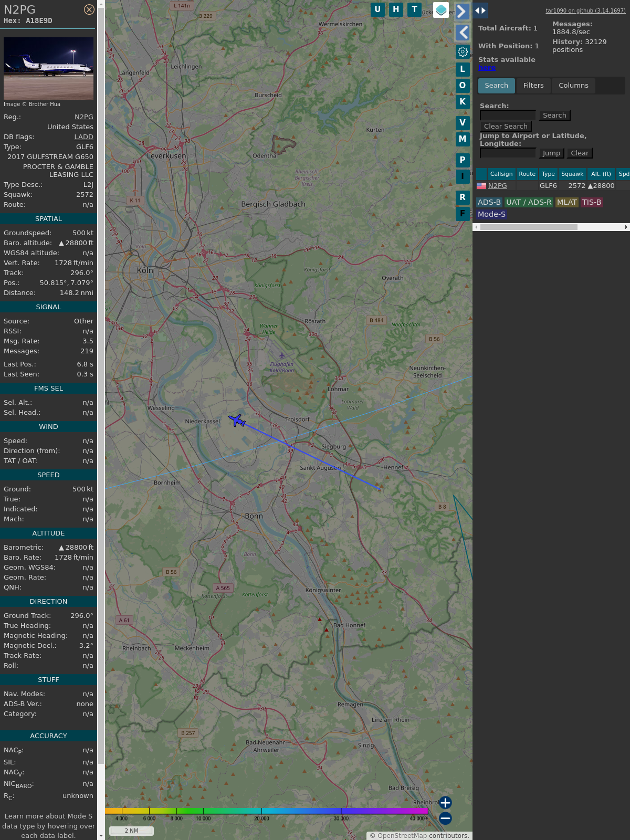The image size is (630, 840).
Task: Toggle the L map button
Action: [x=463, y=69]
